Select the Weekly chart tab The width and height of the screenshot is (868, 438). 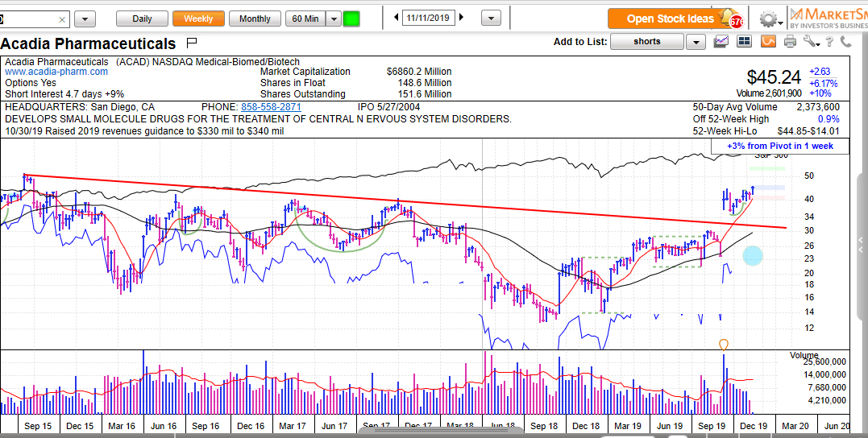pos(199,19)
